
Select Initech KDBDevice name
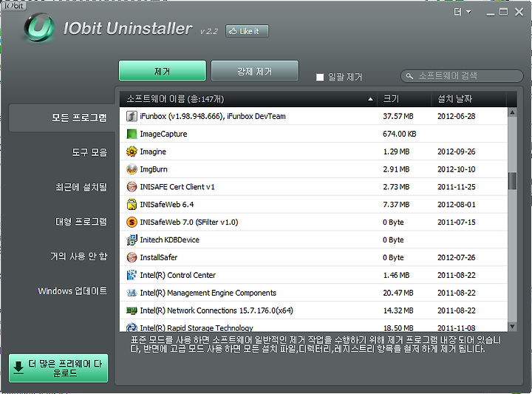coord(170,240)
